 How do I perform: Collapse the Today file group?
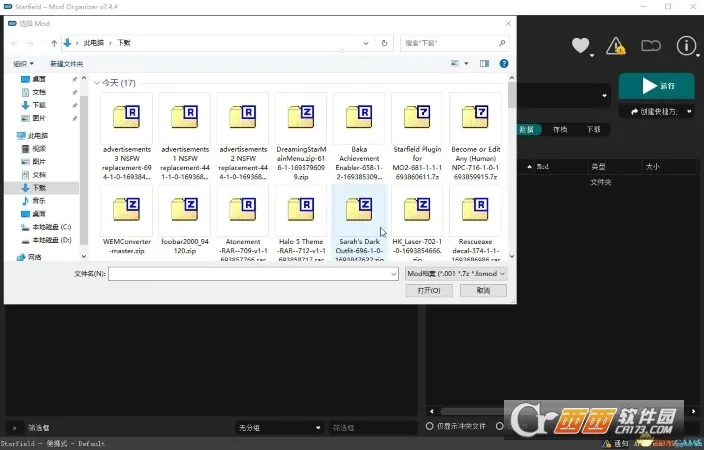(x=98, y=83)
